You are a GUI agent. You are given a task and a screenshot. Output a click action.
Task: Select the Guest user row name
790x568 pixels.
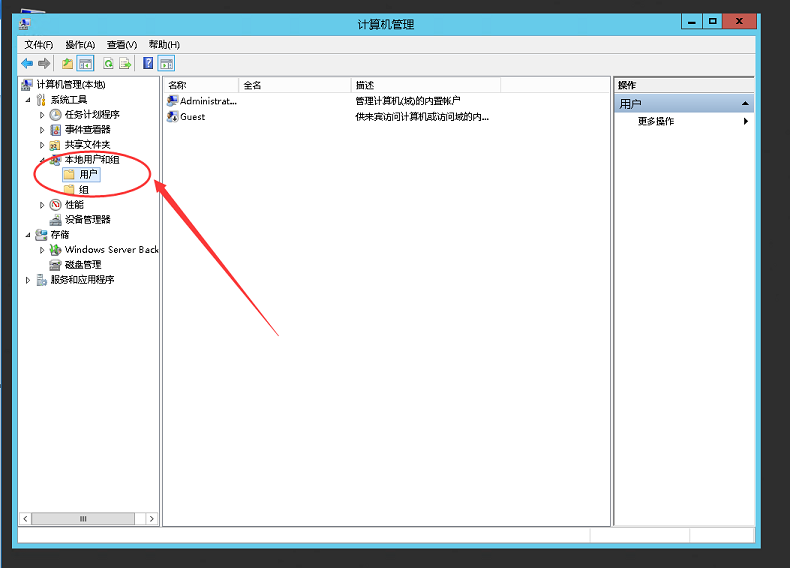tap(192, 116)
